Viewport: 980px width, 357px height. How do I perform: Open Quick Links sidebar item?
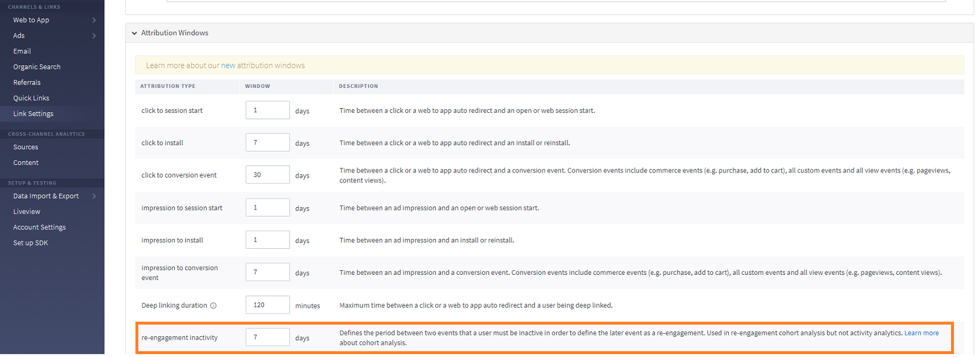pos(31,98)
